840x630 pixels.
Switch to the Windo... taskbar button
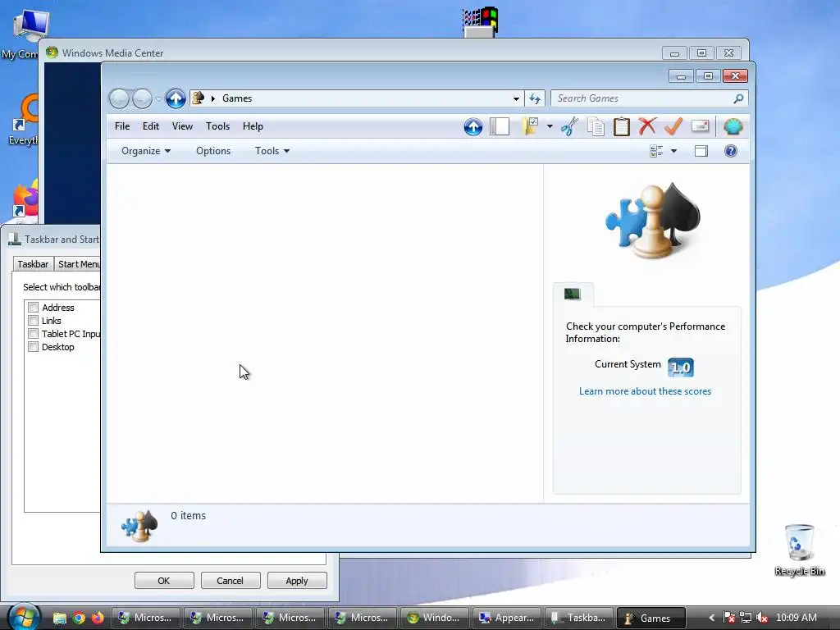tap(435, 618)
